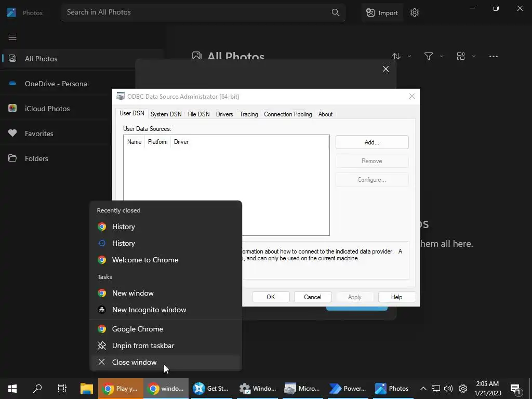Click Cancel in ODBC Administrator

pos(312,297)
